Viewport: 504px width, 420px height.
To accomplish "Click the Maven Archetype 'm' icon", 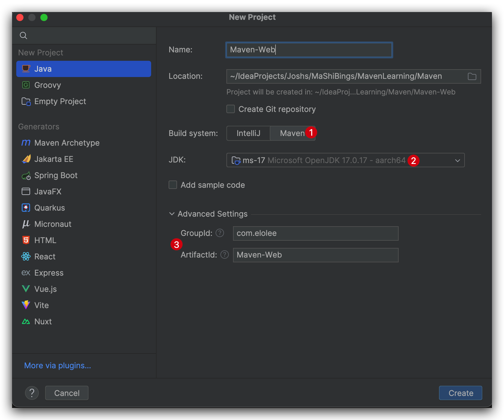I will (x=26, y=143).
